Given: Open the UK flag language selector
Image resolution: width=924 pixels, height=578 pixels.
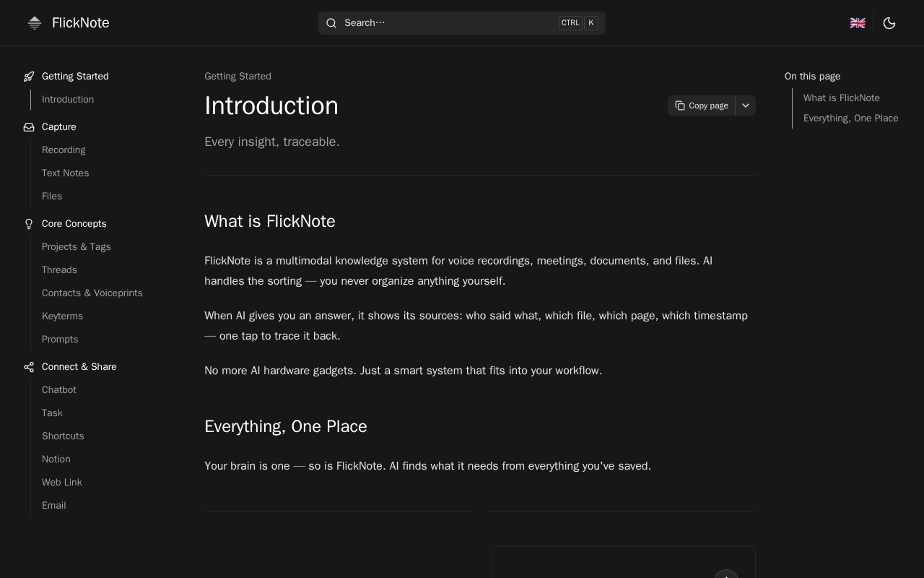Looking at the screenshot, I should click(x=858, y=23).
